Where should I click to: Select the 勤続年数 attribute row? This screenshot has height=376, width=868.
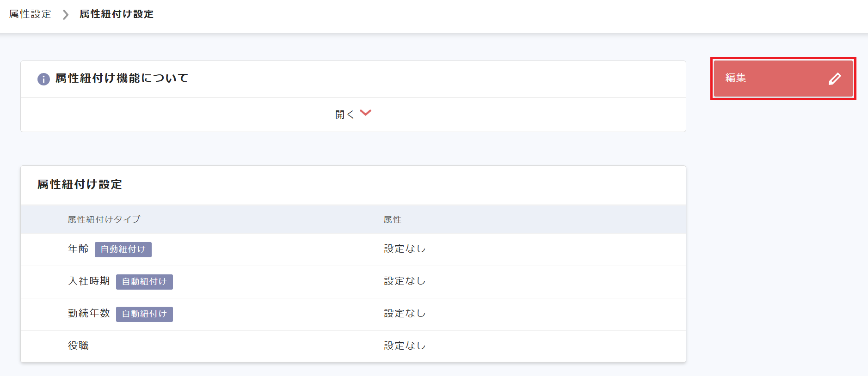tap(88, 313)
